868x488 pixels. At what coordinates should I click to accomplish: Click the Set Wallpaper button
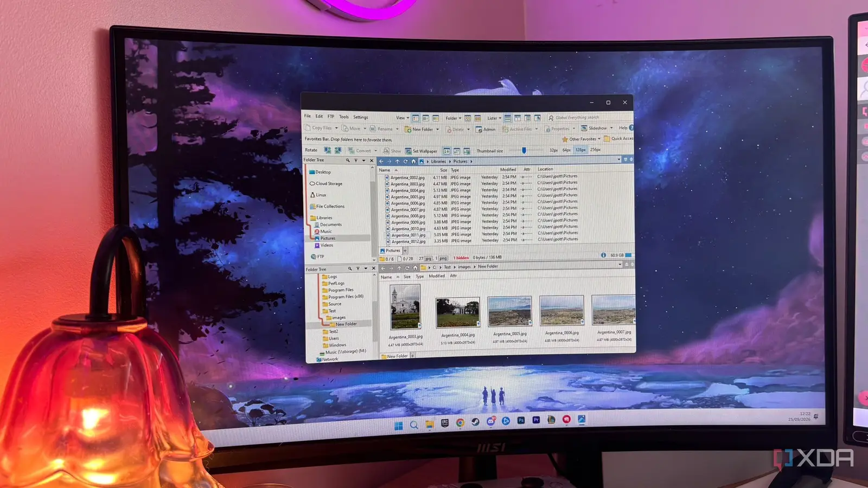[421, 151]
